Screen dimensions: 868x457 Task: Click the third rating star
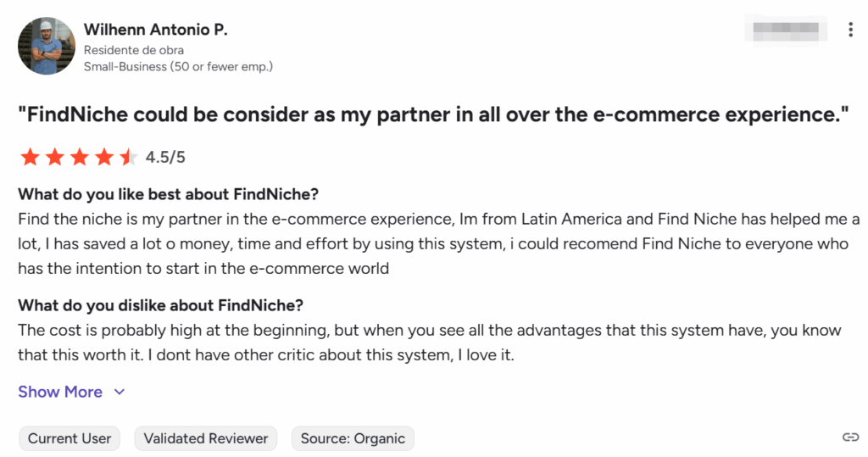coord(79,157)
